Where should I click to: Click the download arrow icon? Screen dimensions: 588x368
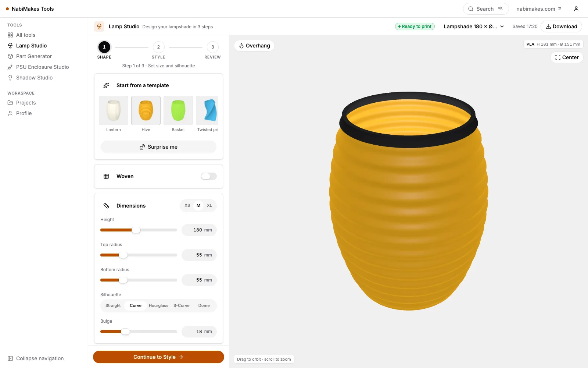tap(548, 26)
